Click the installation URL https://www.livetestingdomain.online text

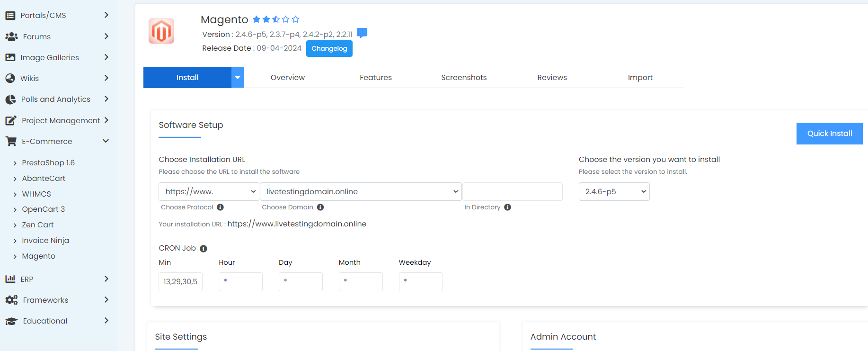[x=297, y=224]
